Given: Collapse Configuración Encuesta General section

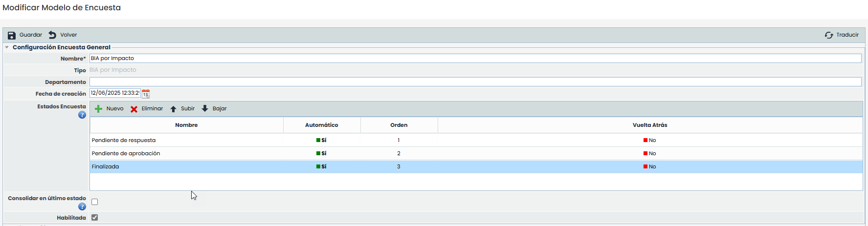Looking at the screenshot, I should (x=7, y=47).
